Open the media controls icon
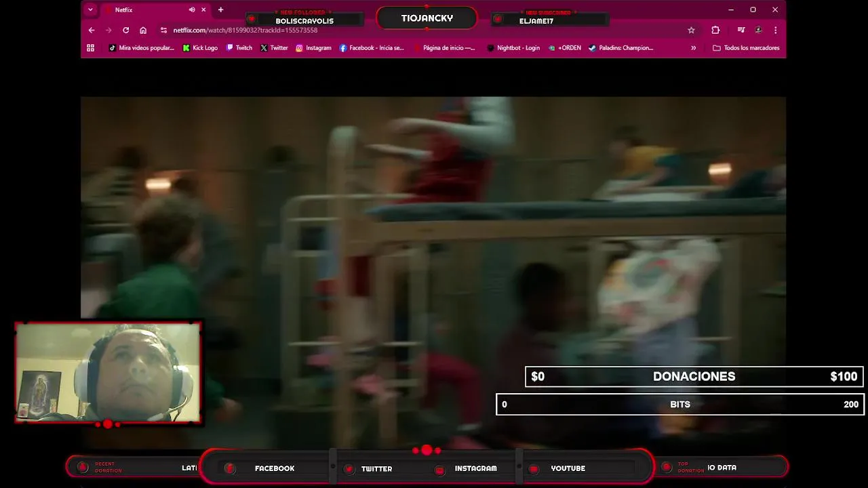868x488 pixels. click(741, 30)
